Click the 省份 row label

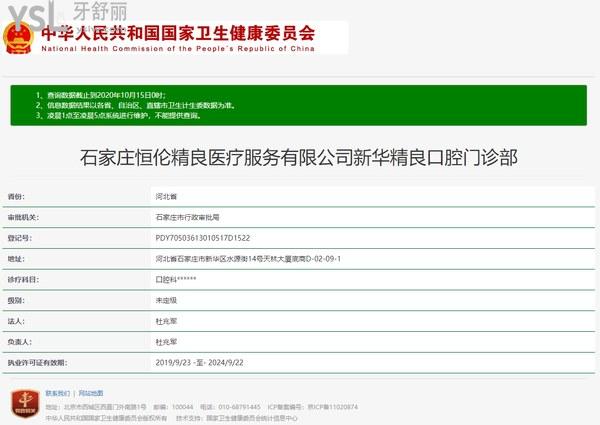click(x=16, y=197)
